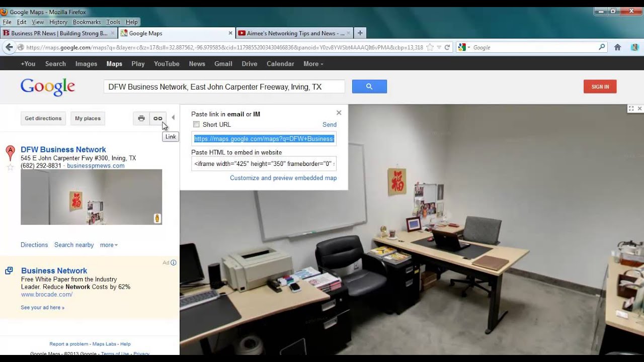Viewport: 644px width, 362px height.
Task: Click the Maps search input field
Action: (x=224, y=86)
